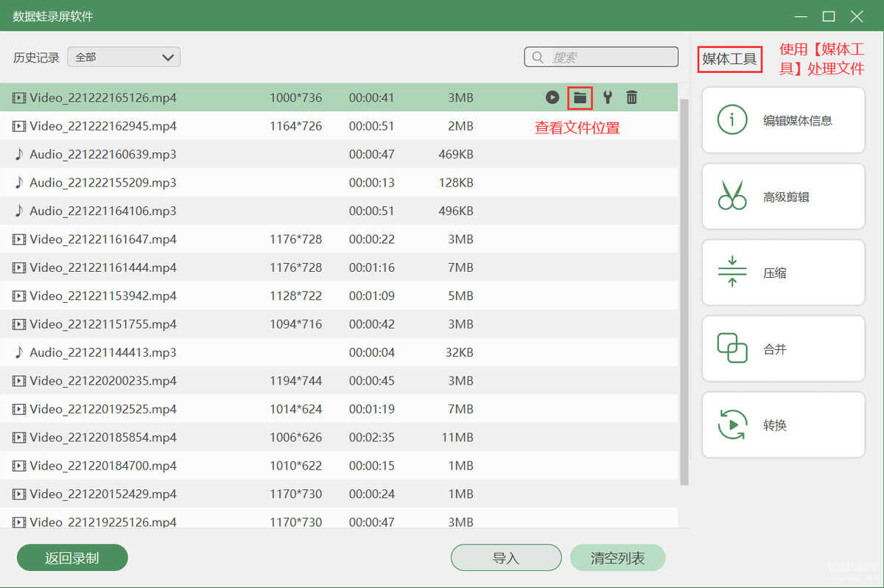Viewport: 884px width, 588px height.
Task: Open the 合并 merge tool
Action: 783,349
